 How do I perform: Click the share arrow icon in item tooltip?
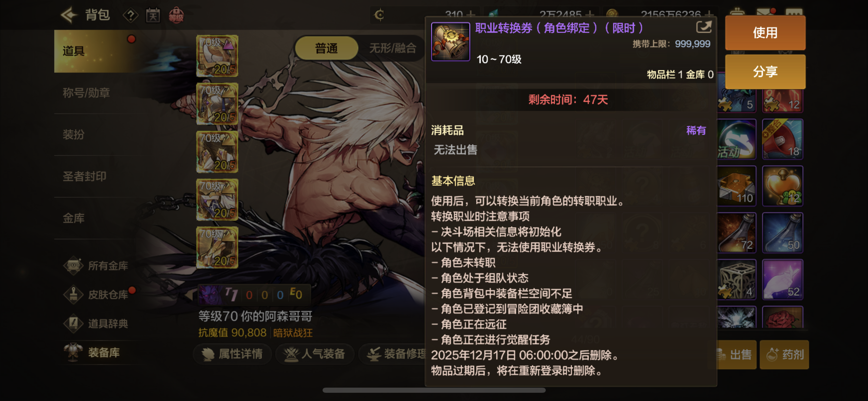pos(704,27)
